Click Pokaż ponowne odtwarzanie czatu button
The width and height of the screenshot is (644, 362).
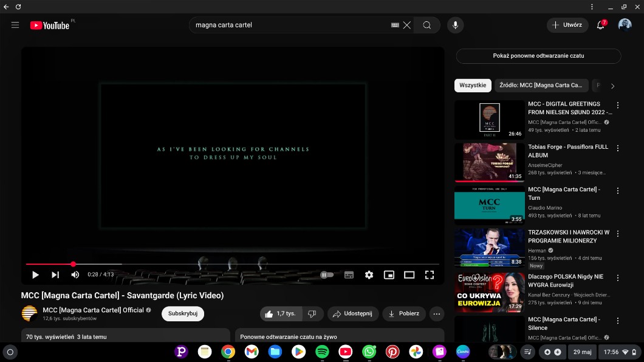538,56
